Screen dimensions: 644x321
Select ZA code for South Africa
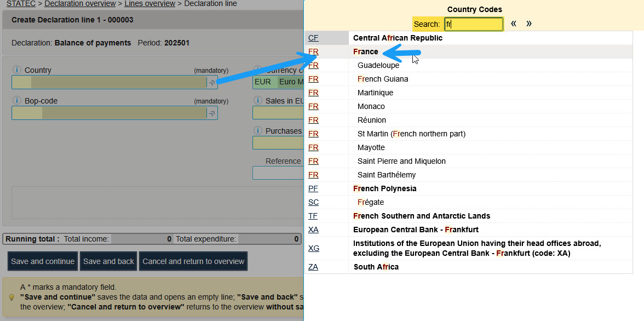[313, 267]
